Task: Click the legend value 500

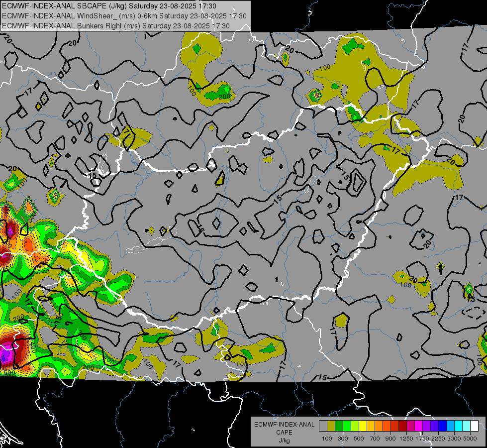Action: tap(359, 439)
